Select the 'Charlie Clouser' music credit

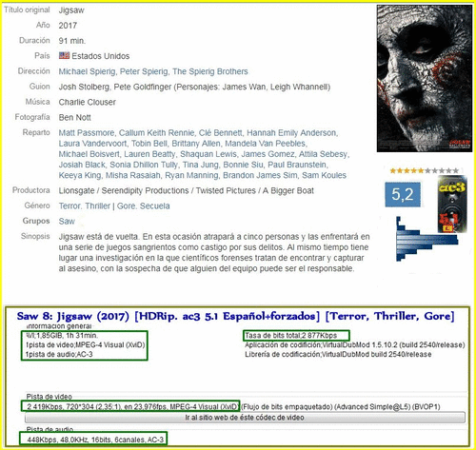point(88,103)
